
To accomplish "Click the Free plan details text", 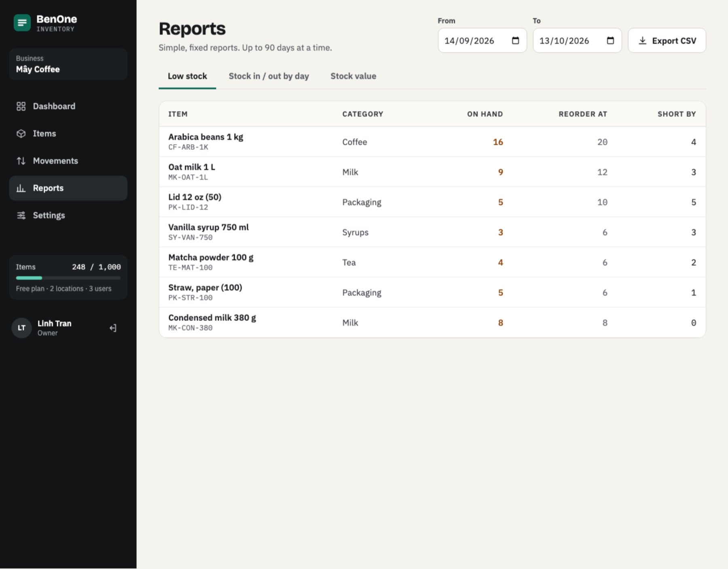I will (63, 289).
